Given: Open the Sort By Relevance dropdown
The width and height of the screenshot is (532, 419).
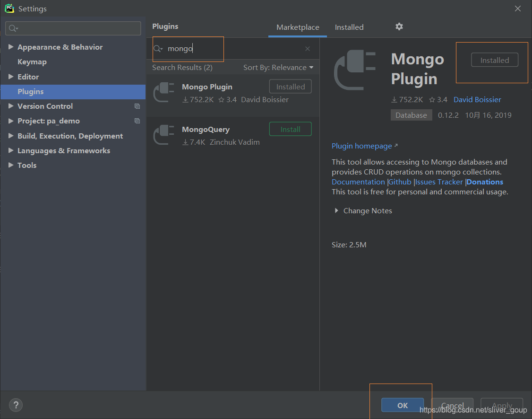Looking at the screenshot, I should point(278,67).
